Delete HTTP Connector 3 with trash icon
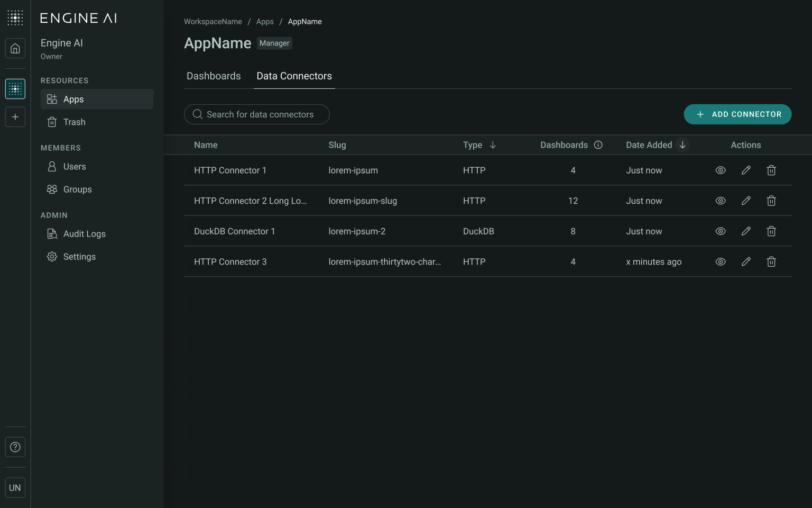 [771, 262]
